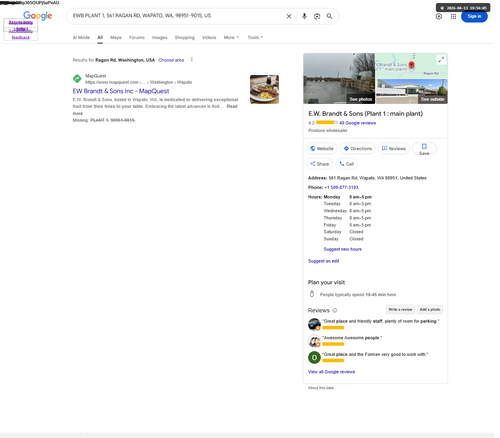Open Google apps grid icon
The width and height of the screenshot is (500, 438).
(453, 16)
